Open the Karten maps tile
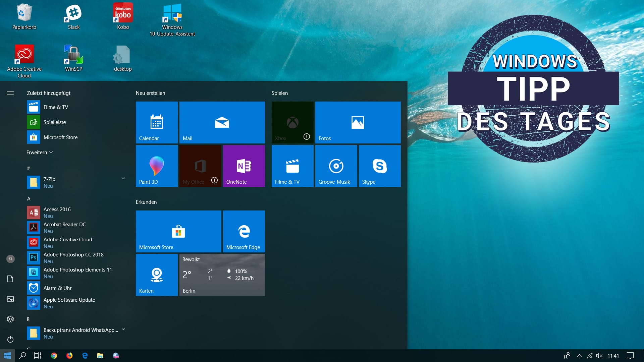Viewport: 644px width, 362px height. pyautogui.click(x=157, y=275)
